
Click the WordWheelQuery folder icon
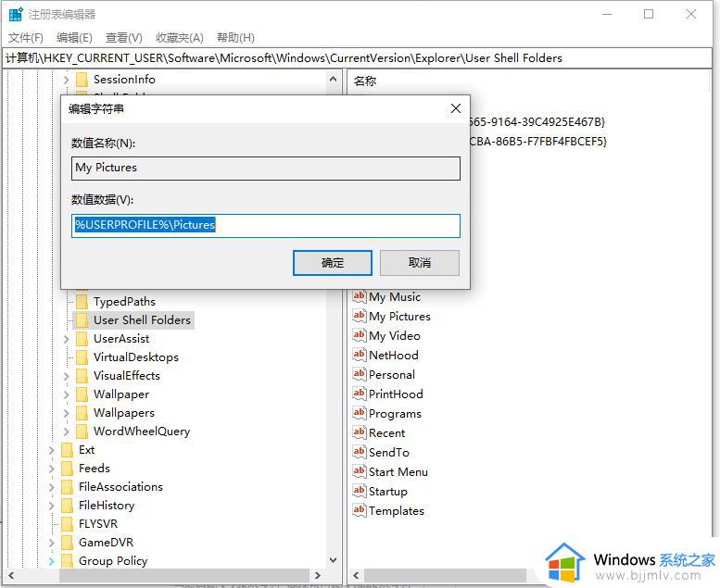coord(82,431)
